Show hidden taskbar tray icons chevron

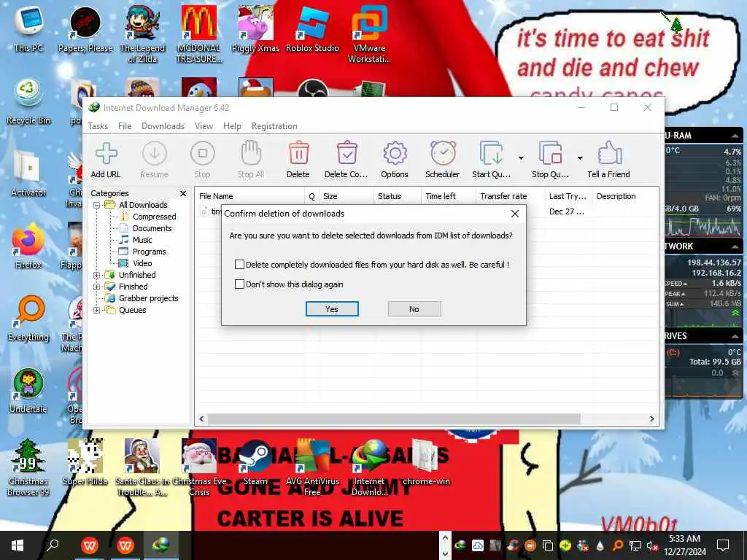pyautogui.click(x=445, y=537)
